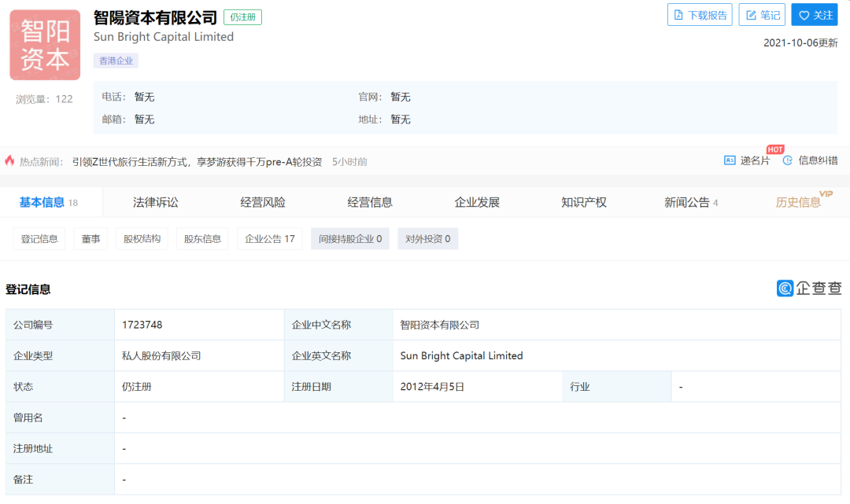Screen dimensions: 850x504
Task: Click the heart icon on 关注 button
Action: coord(804,15)
